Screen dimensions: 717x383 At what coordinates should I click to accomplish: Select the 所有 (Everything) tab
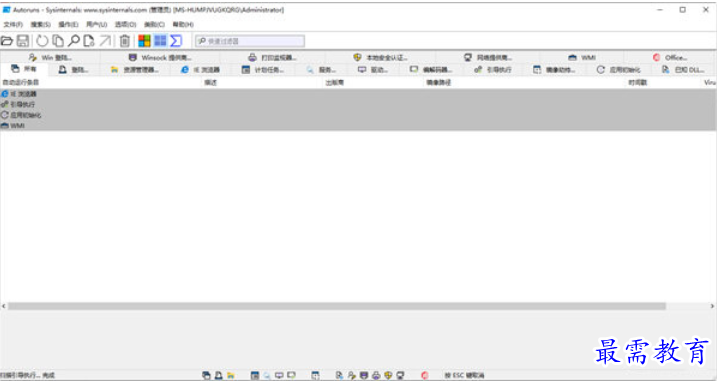(24, 69)
